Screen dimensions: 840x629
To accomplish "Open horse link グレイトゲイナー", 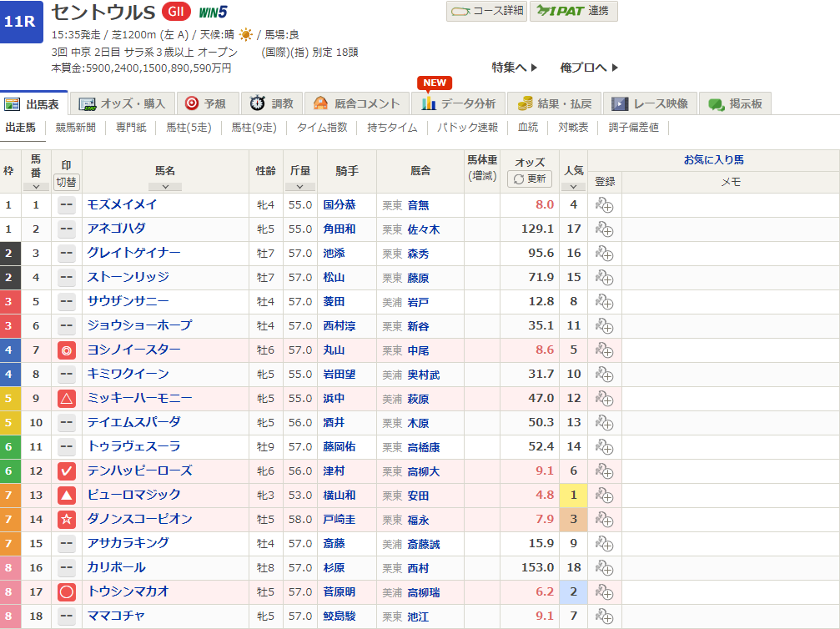I will pyautogui.click(x=133, y=254).
